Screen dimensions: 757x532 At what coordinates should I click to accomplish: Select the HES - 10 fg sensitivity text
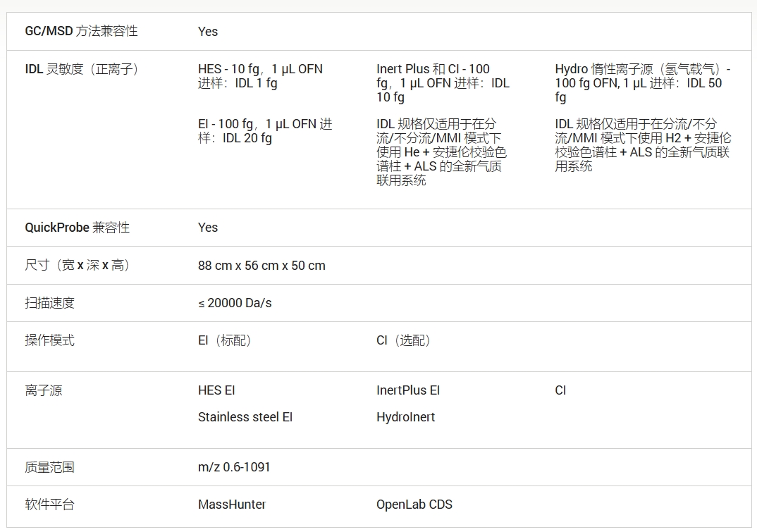click(260, 76)
